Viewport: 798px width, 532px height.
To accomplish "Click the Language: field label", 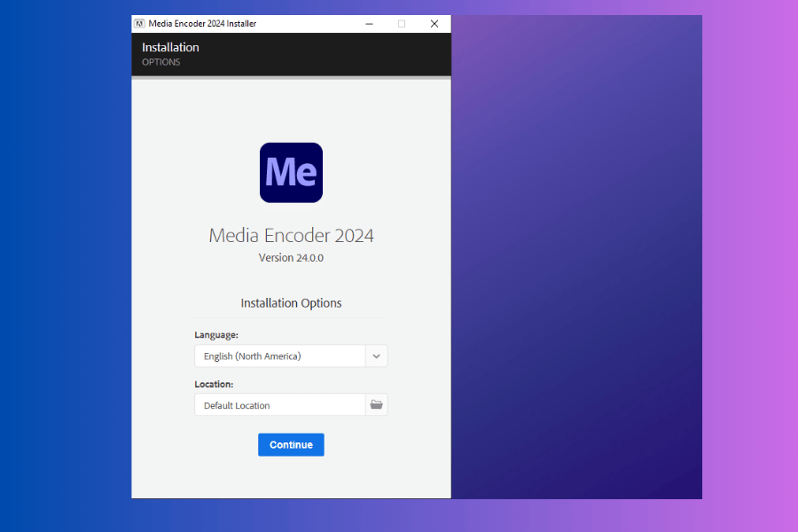I will [x=216, y=335].
